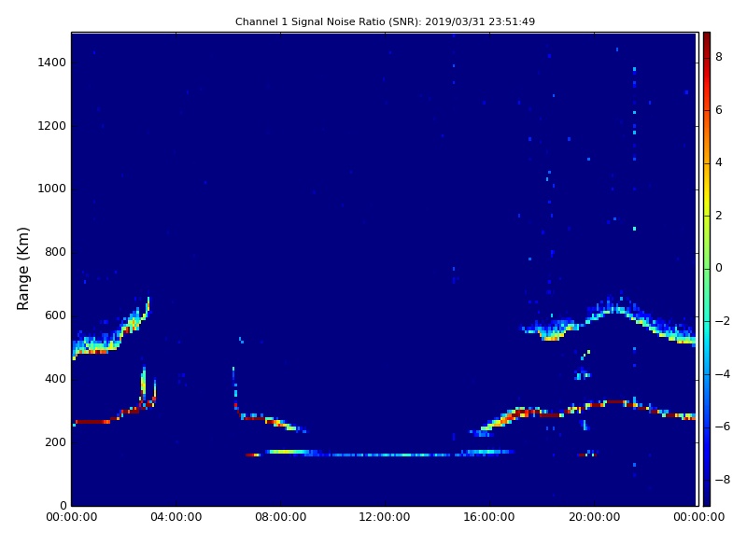
Task: Click the colorbar label −2
Action: click(723, 321)
